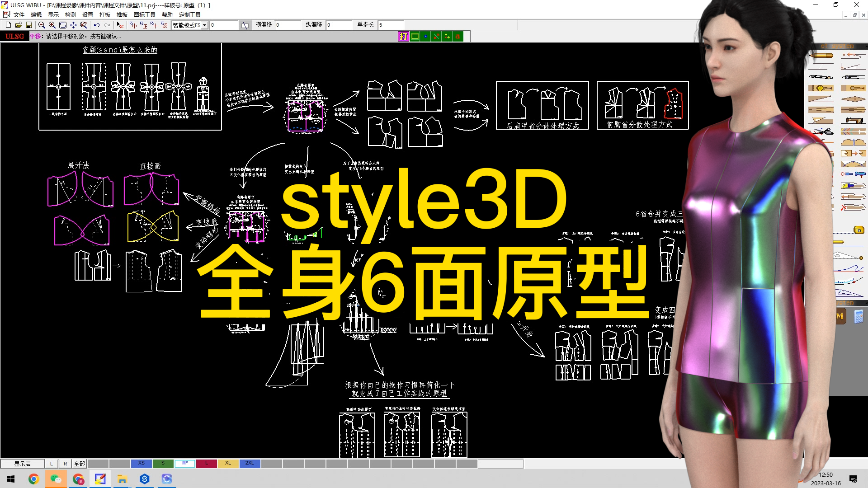Click the dart diamond tool icon
This screenshot has width=868, height=488.
tap(853, 99)
